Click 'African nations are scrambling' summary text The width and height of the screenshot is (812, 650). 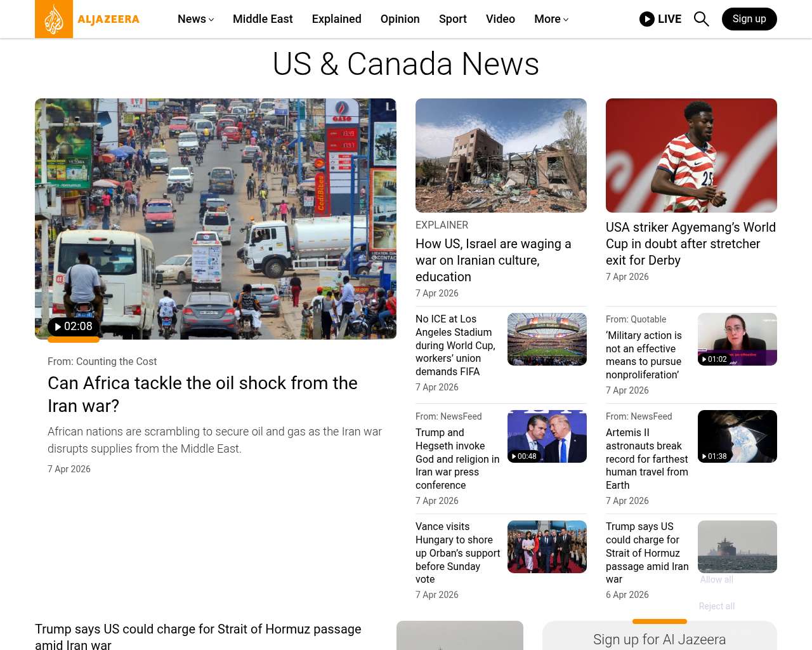click(x=215, y=440)
